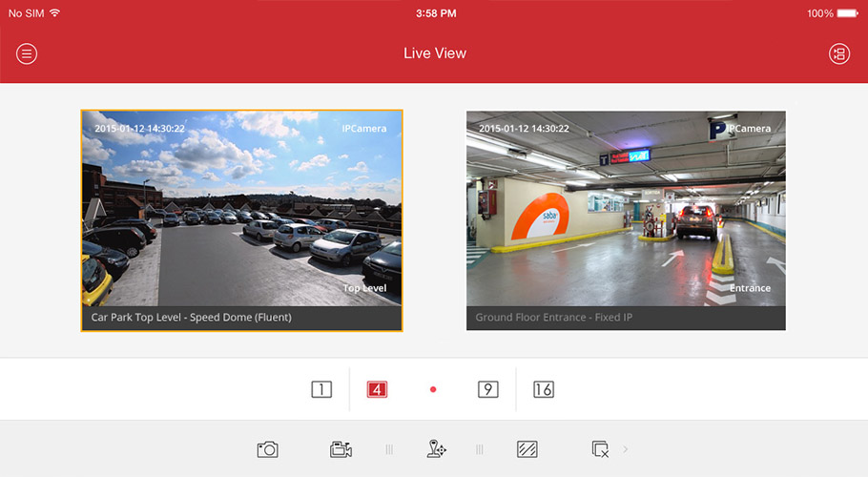Tap the image quality icon
This screenshot has width=868, height=477.
click(x=527, y=449)
